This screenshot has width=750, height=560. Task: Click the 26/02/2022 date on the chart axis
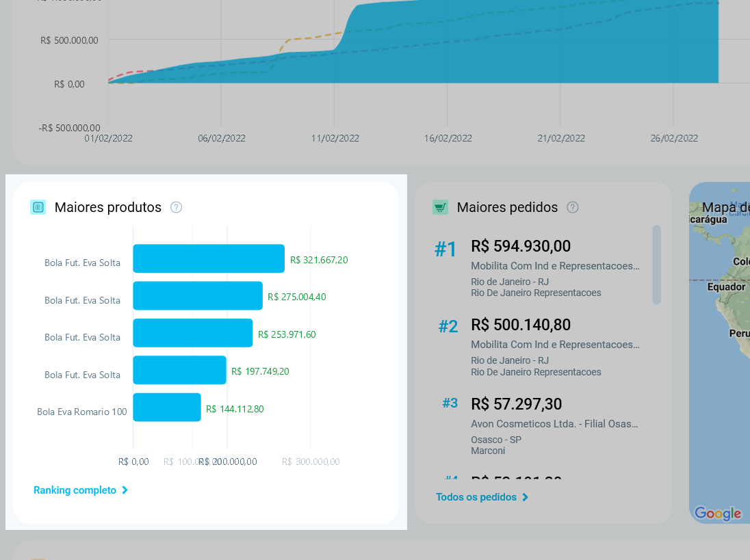tap(674, 139)
